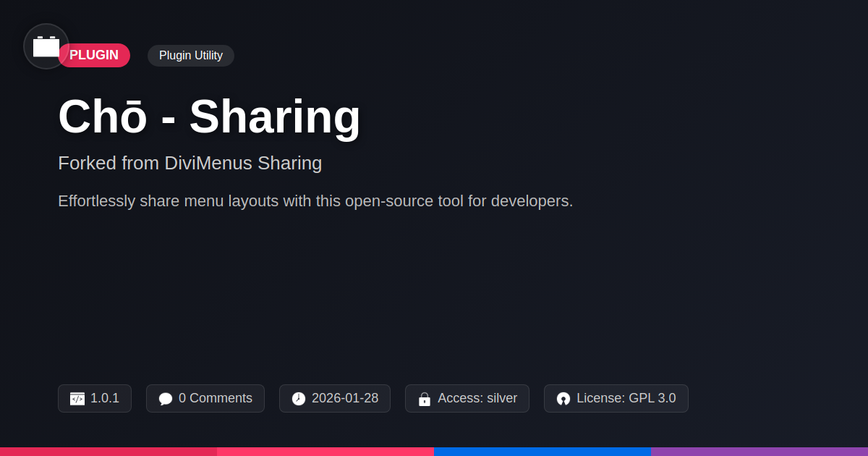Click the pink bottom color strip
Screen dimensions: 868x456
click(325, 451)
